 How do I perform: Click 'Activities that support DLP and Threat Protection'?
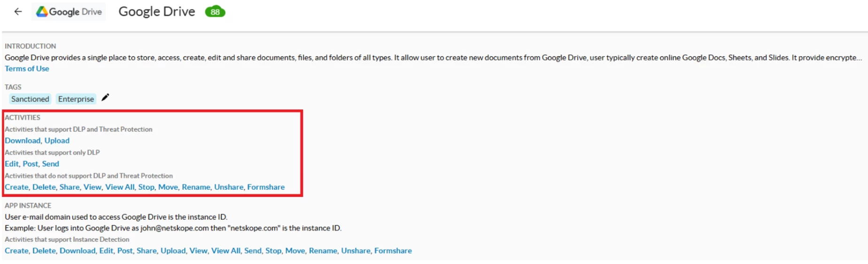78,129
